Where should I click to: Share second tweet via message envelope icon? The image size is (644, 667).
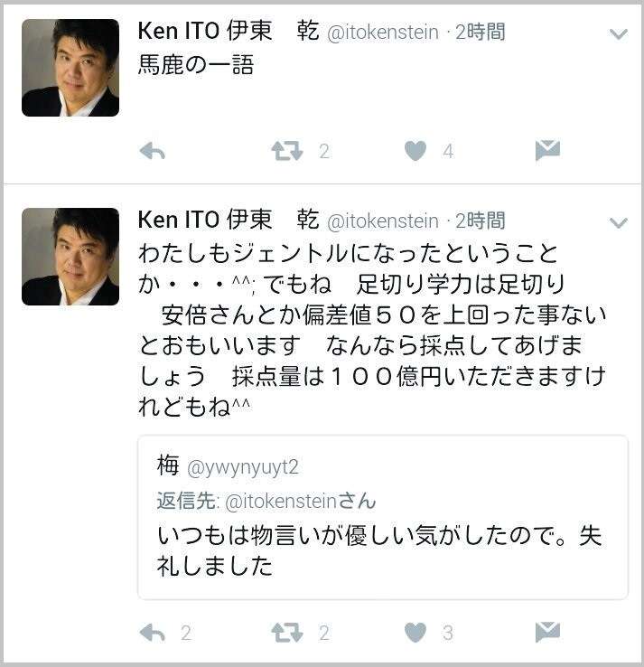coord(547,632)
